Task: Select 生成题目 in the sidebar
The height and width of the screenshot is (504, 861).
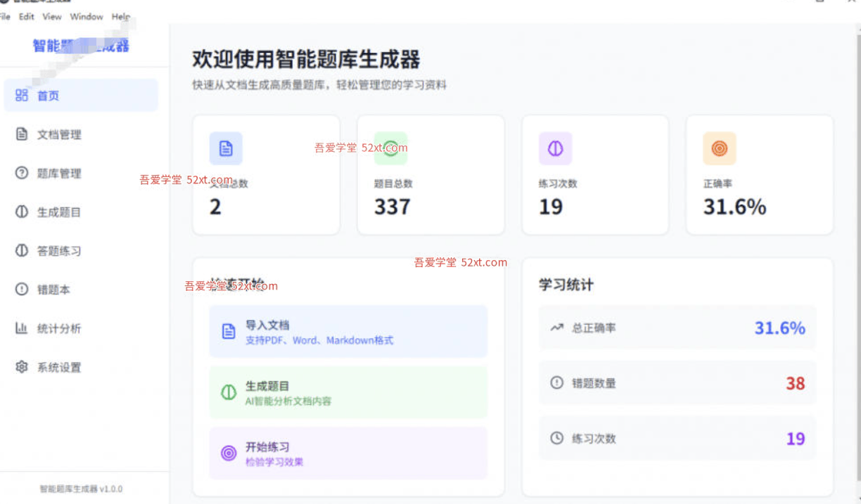Action: pyautogui.click(x=81, y=212)
